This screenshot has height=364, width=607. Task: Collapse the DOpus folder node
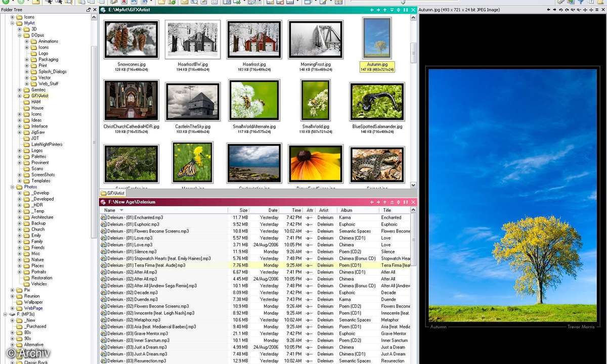click(20, 35)
